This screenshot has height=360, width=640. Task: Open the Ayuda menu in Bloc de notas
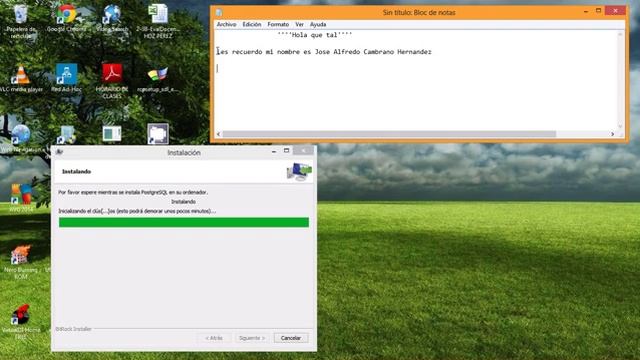click(318, 24)
